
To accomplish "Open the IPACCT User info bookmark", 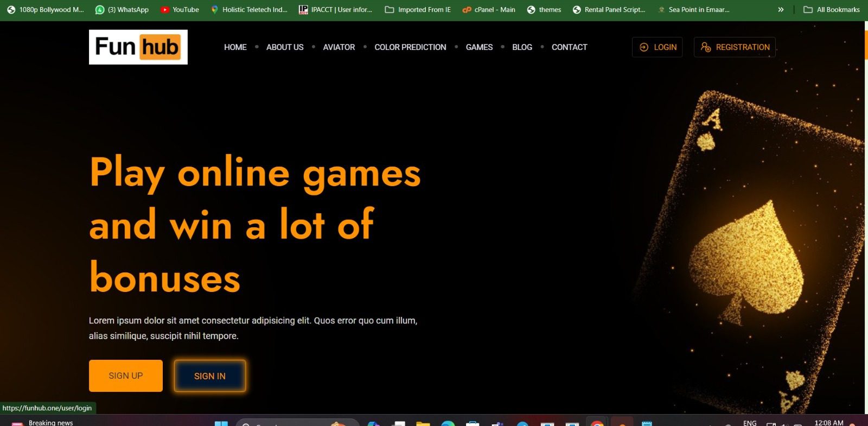I will [x=335, y=10].
